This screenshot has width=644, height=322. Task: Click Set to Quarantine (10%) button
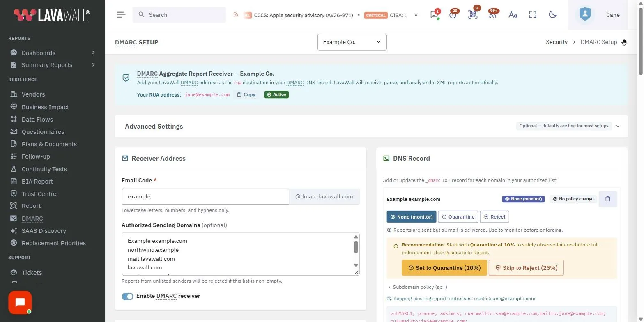point(444,268)
